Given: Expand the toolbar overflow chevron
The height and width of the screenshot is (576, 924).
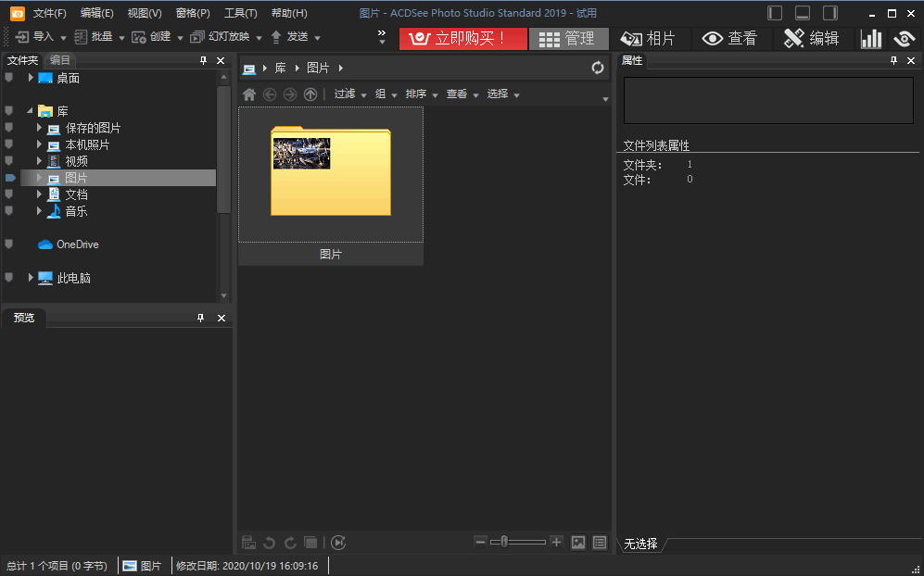Looking at the screenshot, I should point(382,37).
